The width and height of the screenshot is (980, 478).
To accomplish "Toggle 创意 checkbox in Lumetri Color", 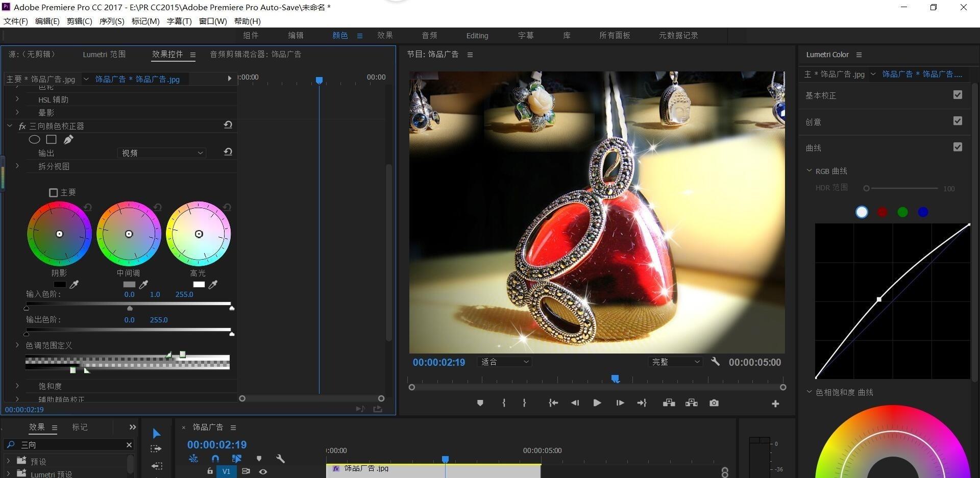I will point(958,121).
